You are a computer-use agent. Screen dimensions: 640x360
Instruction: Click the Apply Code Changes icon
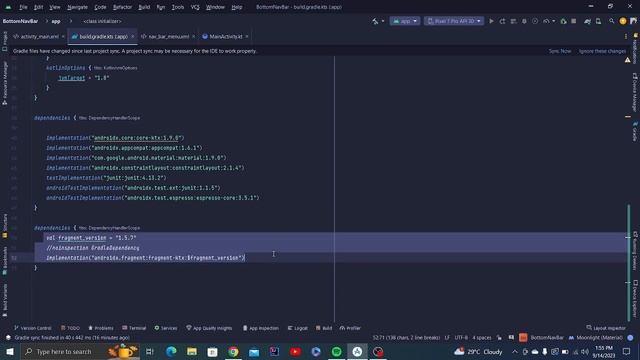pyautogui.click(x=513, y=21)
